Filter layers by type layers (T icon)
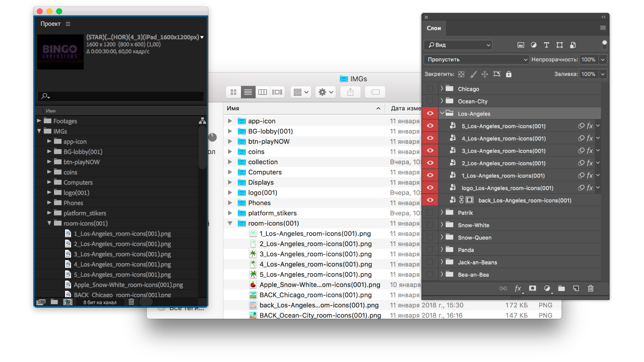The width and height of the screenshot is (644, 362). coord(546,45)
